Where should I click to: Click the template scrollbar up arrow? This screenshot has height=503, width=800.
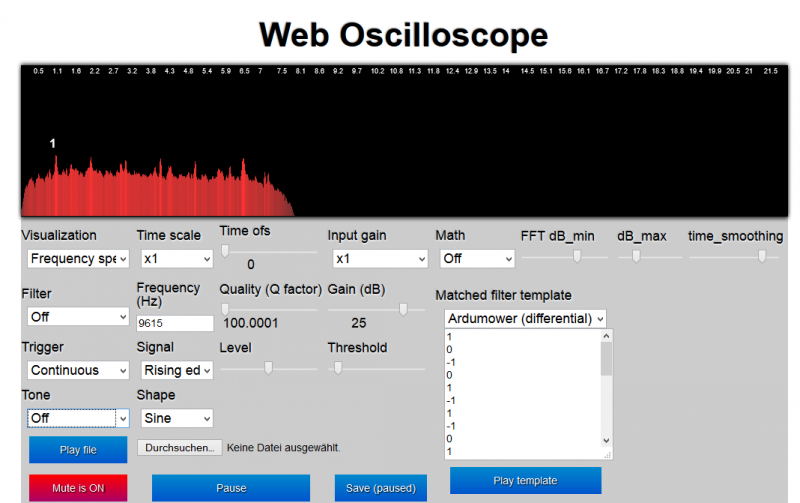[x=606, y=336]
